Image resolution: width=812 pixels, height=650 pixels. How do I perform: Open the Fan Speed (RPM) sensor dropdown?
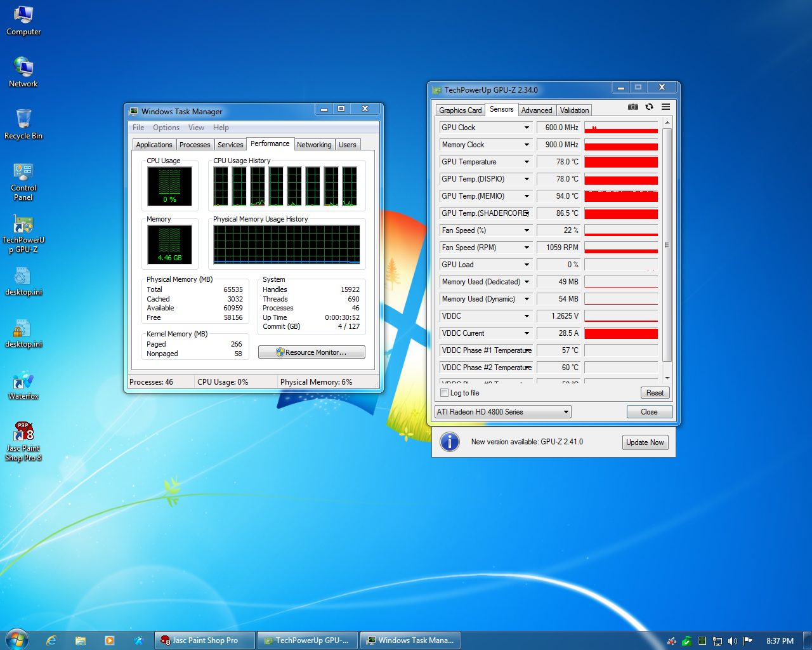[x=527, y=248]
